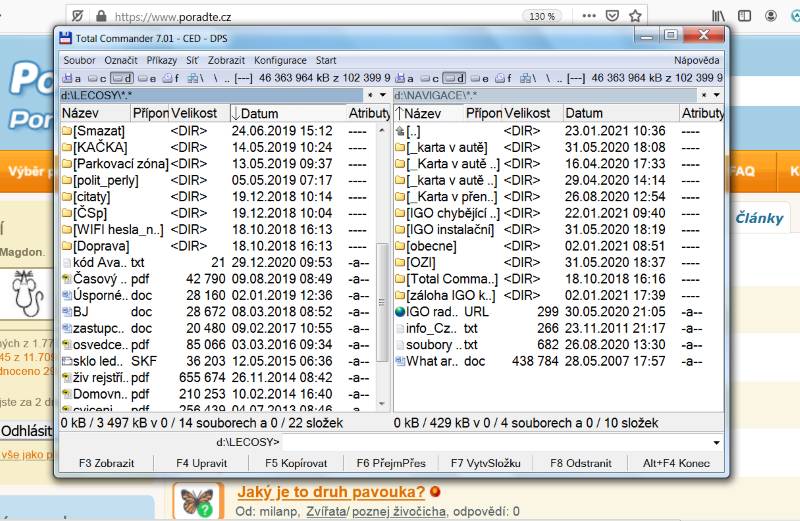This screenshot has width=800, height=521.
Task: Select drive e in left panel drive bar
Action: pos(147,78)
